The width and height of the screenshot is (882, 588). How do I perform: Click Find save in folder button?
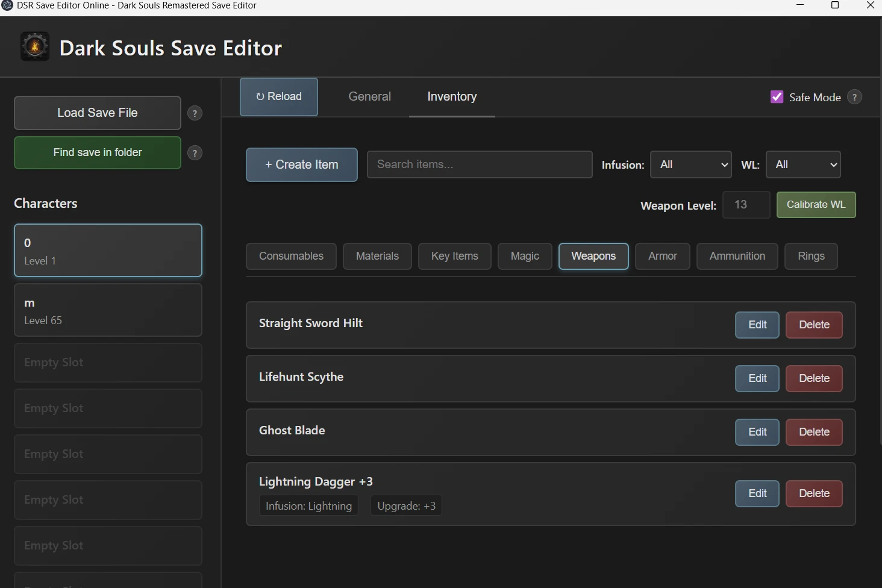click(98, 152)
